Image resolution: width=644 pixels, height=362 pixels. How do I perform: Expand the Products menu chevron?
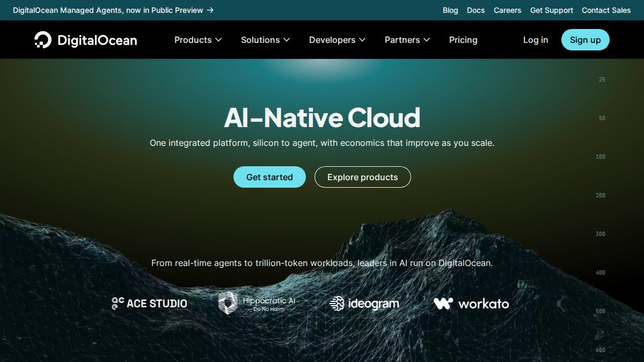click(218, 40)
